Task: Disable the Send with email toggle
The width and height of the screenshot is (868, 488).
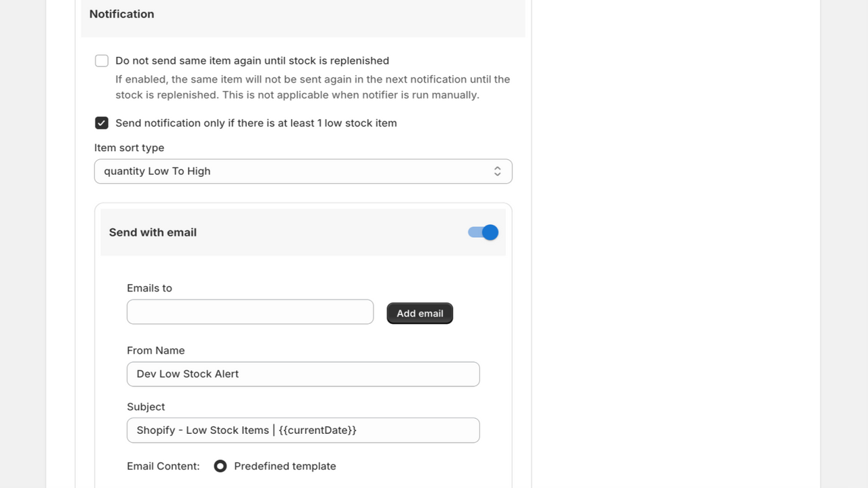Action: click(x=484, y=232)
